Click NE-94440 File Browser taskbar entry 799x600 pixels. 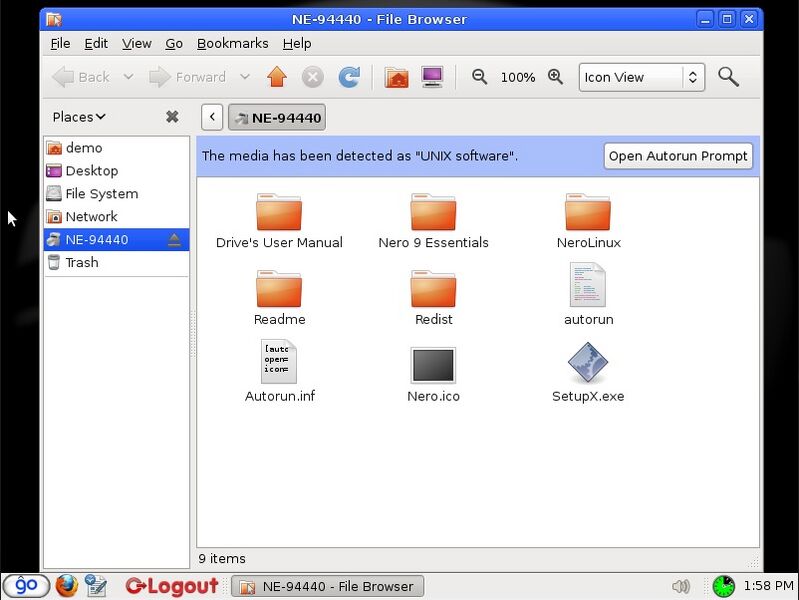(x=327, y=586)
